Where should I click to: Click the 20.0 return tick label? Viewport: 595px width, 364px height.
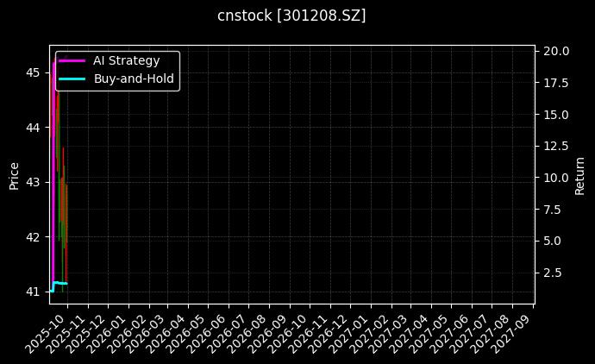(x=554, y=51)
